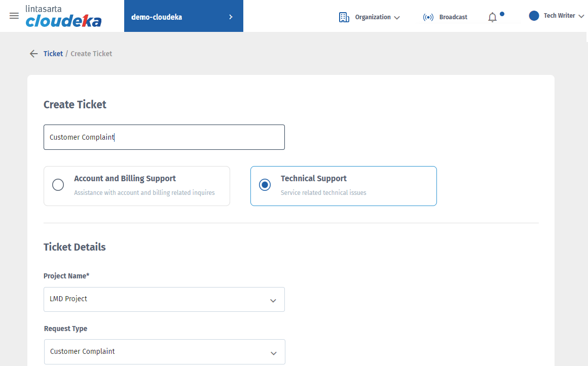This screenshot has height=366, width=588.
Task: Open the notifications bell
Action: pos(492,18)
